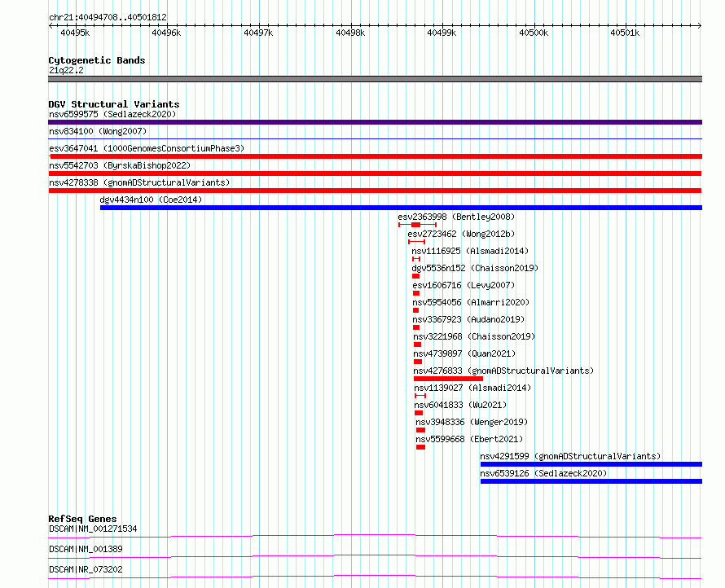Viewport: 725px width, 588px height.
Task: Click the nsv1139027 (Alsmadi2014) label
Action: click(x=472, y=388)
